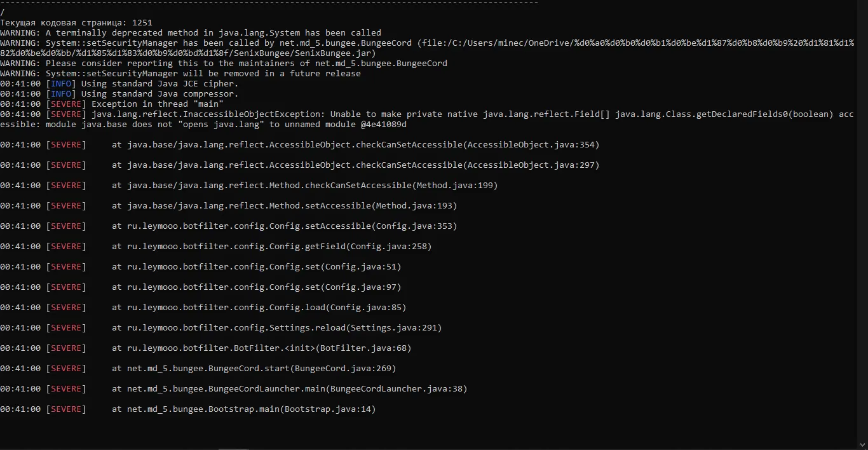Click the 'Exception in thread "main"' line
The height and width of the screenshot is (450, 868).
(112, 104)
